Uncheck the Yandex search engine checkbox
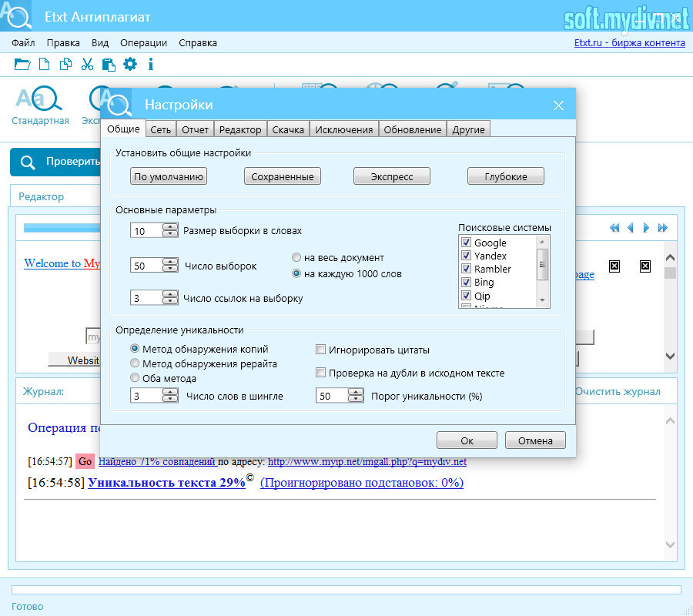Image resolution: width=693 pixels, height=616 pixels. tap(466, 256)
